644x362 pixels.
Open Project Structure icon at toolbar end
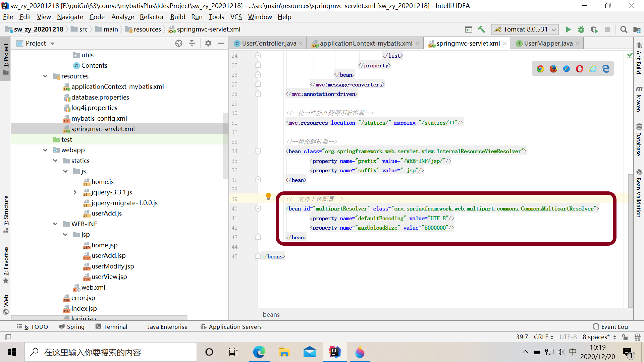pyautogui.click(x=637, y=29)
